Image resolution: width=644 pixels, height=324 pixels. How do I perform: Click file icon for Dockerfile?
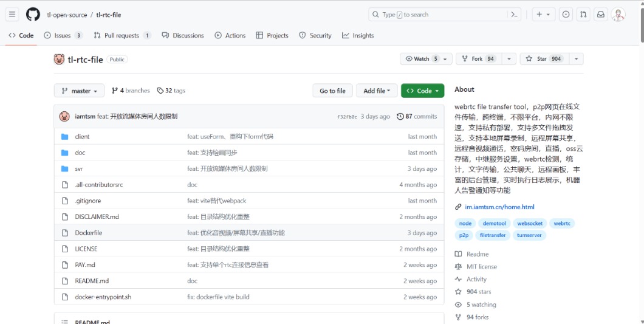click(64, 233)
